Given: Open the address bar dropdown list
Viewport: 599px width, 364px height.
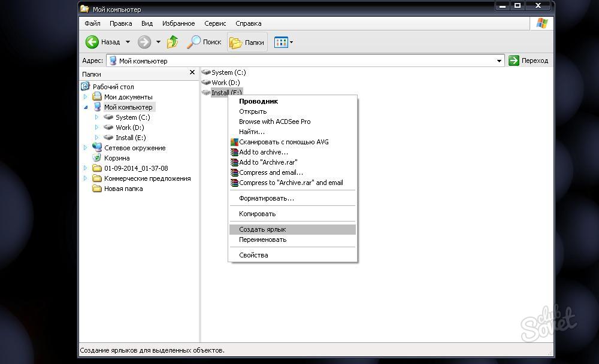Looking at the screenshot, I should pyautogui.click(x=499, y=60).
